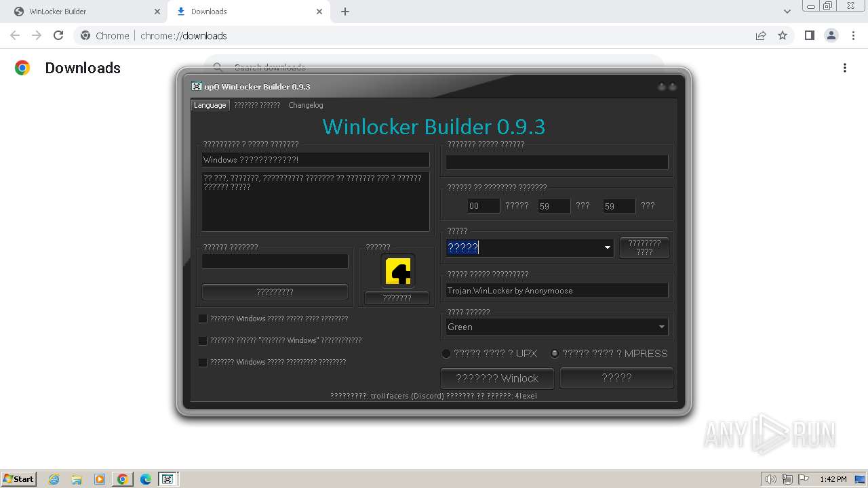Screen dimensions: 868x488
Task: Edit the hours field showing 00
Action: pos(484,206)
